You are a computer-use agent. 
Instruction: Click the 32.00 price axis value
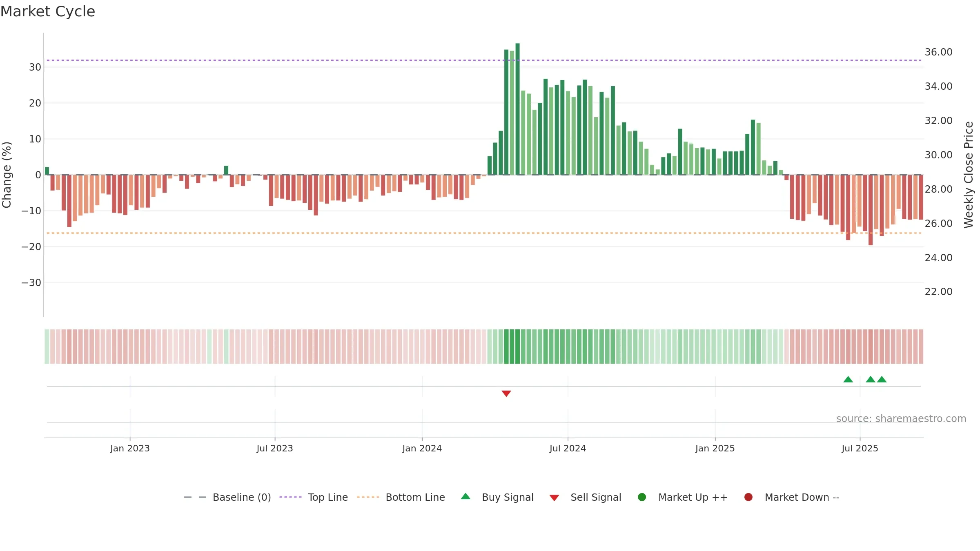[x=938, y=120]
